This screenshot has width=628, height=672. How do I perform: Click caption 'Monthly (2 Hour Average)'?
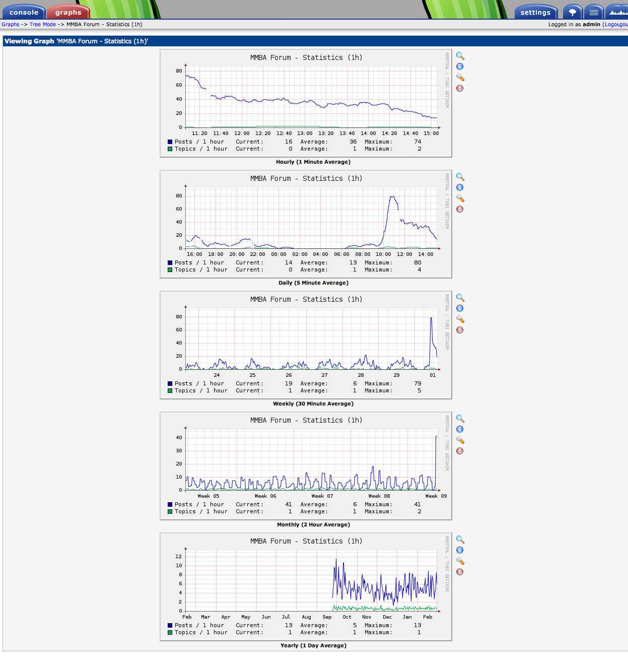(x=313, y=524)
